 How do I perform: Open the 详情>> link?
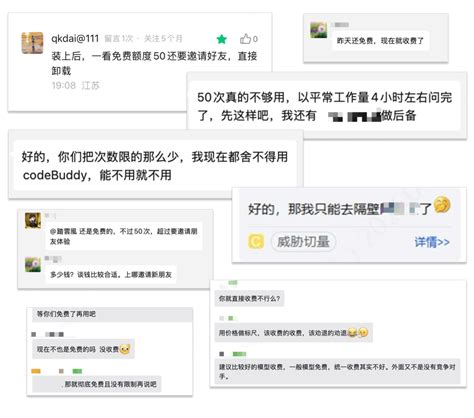pyautogui.click(x=432, y=242)
